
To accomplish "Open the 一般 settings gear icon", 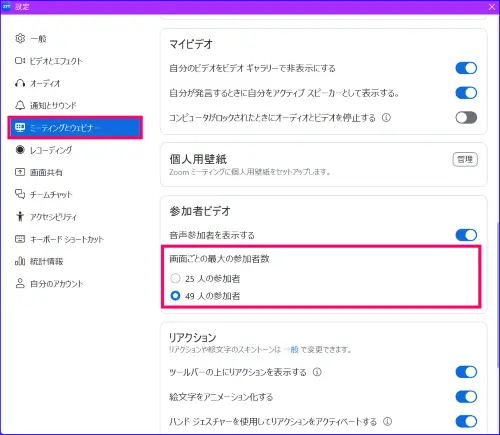I will coord(20,38).
